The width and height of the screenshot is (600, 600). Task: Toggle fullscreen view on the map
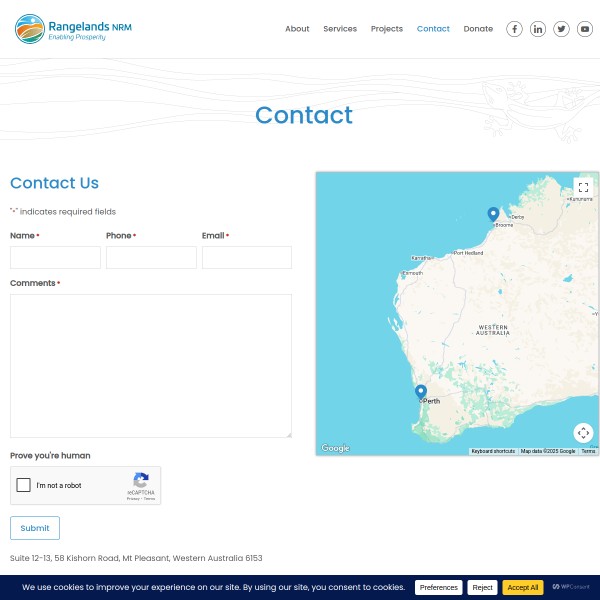tap(583, 187)
